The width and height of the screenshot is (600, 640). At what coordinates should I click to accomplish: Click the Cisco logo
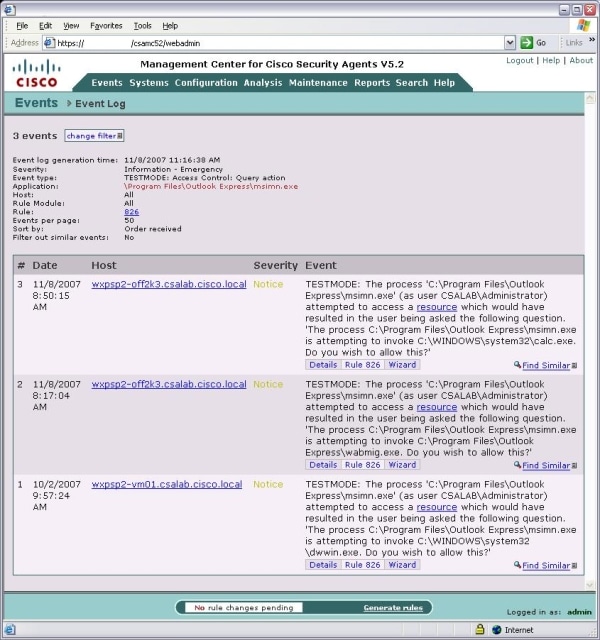[36, 73]
